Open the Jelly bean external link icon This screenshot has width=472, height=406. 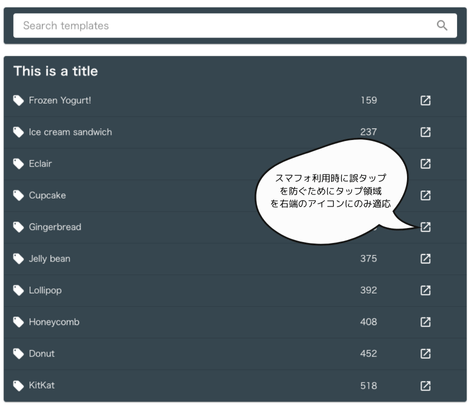click(x=425, y=259)
